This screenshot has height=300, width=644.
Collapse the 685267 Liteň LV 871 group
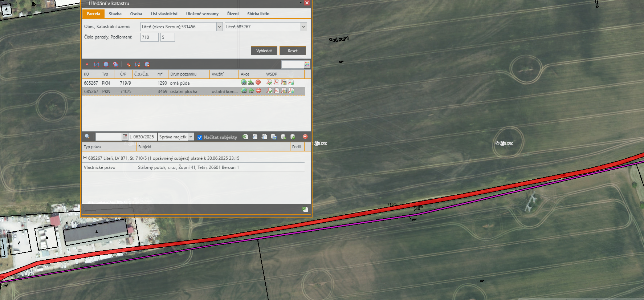pos(85,158)
